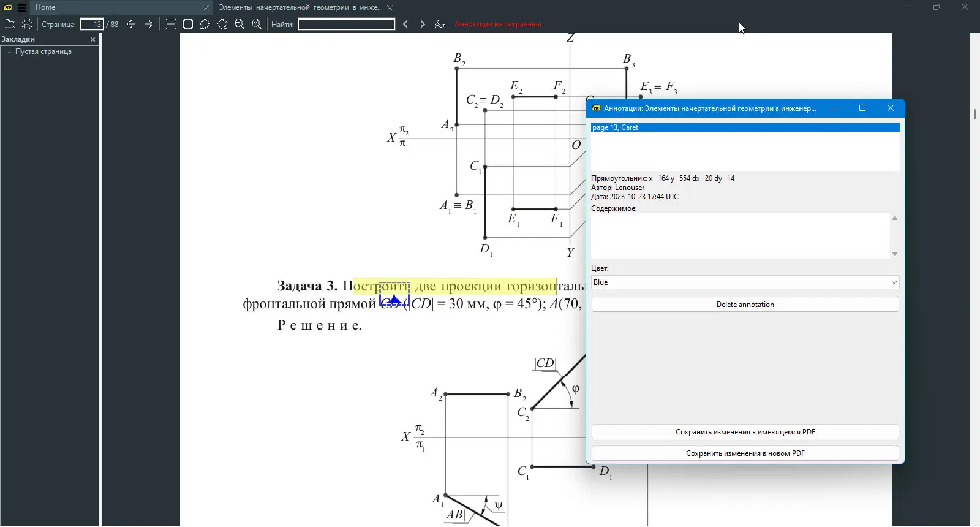Go to next page arrow
The image size is (980, 527).
click(x=149, y=25)
